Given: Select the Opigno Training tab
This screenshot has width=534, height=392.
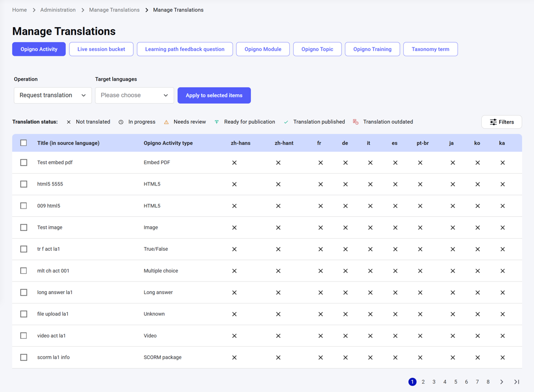Looking at the screenshot, I should (x=372, y=49).
